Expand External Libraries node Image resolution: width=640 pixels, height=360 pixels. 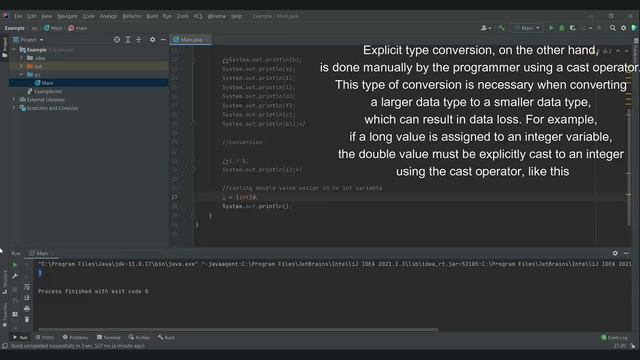(14, 100)
